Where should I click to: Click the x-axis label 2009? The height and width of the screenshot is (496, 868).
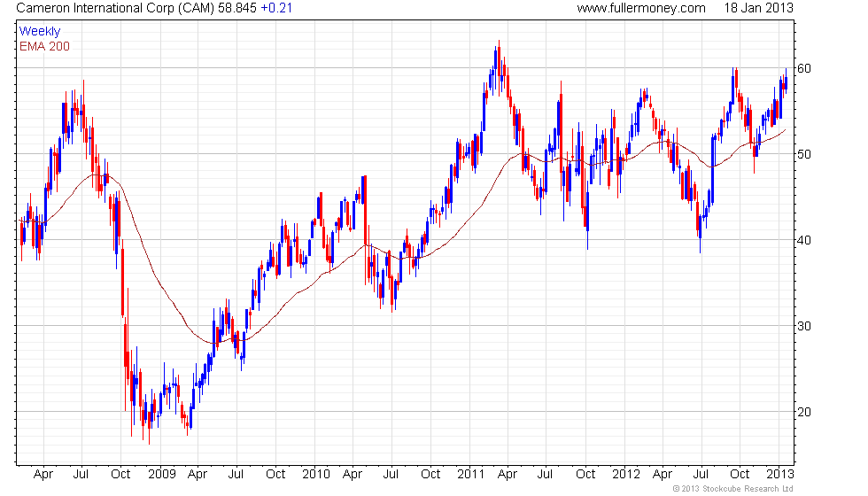161,474
